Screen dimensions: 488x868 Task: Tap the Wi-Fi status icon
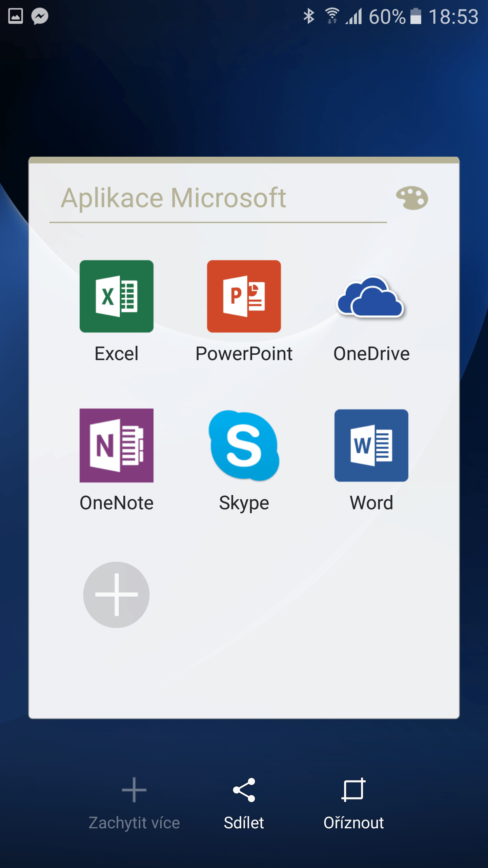click(332, 16)
